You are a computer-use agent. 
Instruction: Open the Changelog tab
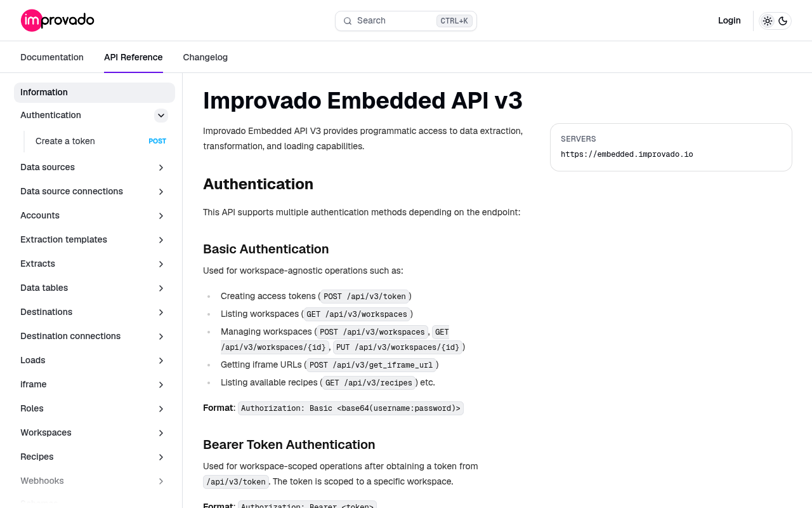click(x=206, y=57)
